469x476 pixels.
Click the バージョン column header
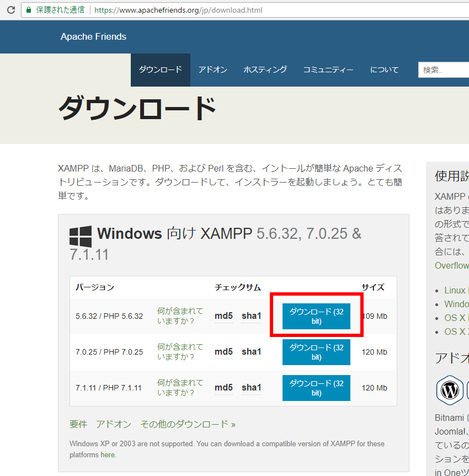[95, 287]
